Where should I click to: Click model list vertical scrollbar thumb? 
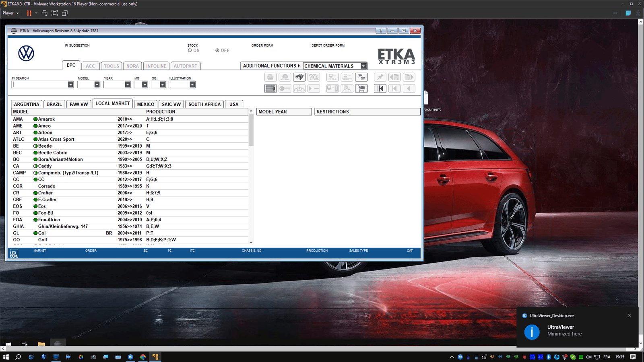tap(251, 130)
